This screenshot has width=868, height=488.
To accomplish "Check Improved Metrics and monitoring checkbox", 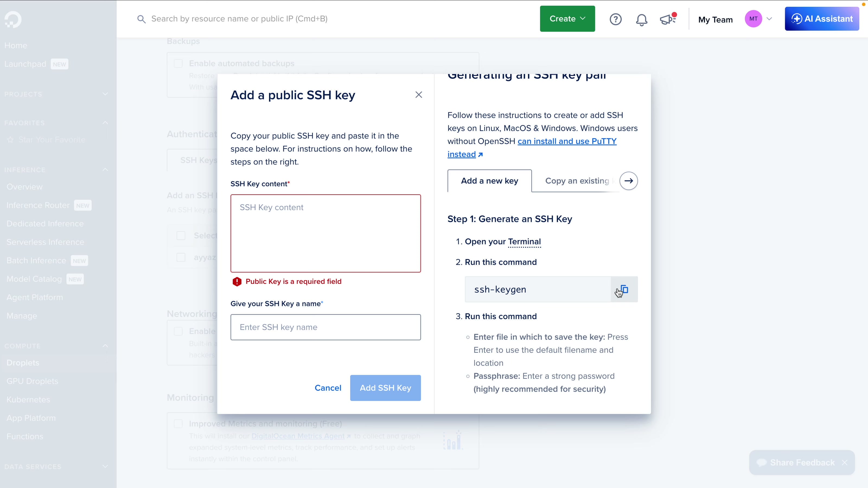I will [x=178, y=423].
